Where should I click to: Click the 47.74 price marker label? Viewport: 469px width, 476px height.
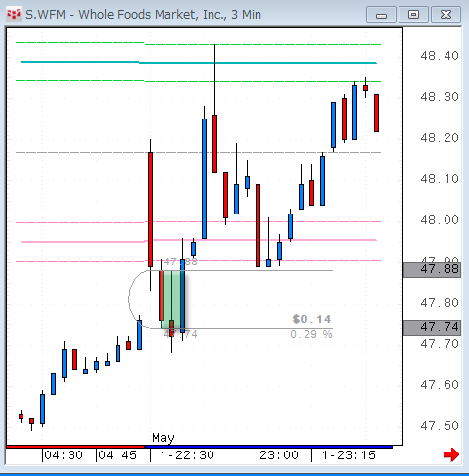pos(432,327)
